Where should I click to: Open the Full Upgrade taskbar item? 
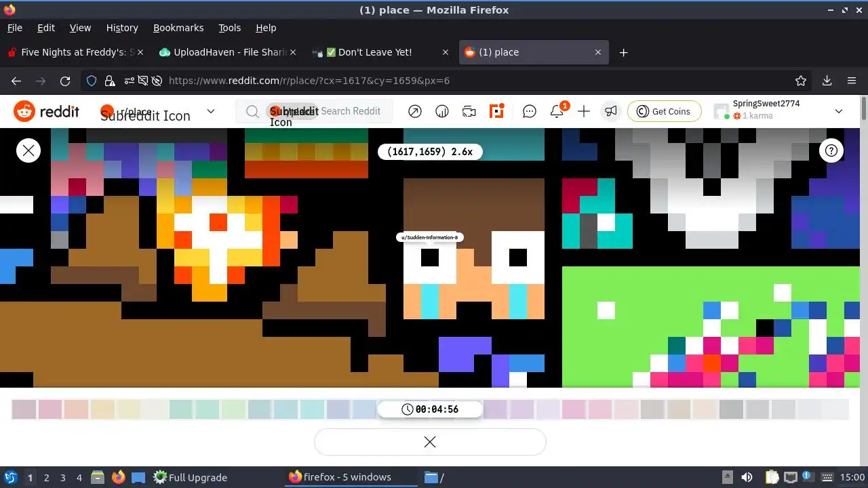(x=191, y=477)
